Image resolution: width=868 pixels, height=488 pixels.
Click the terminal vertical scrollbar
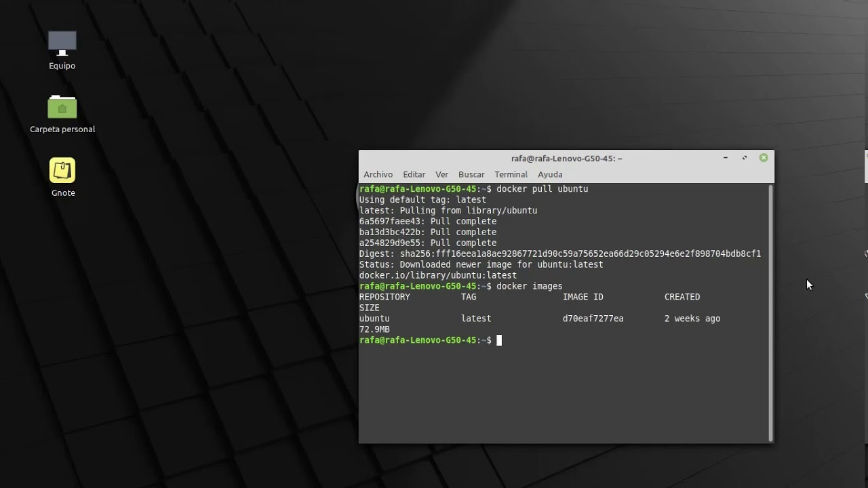(770, 312)
